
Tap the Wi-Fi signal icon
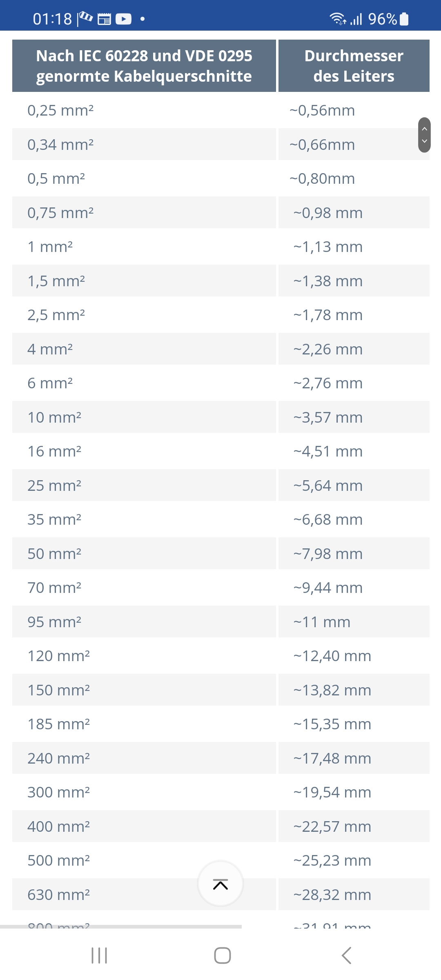coord(338,19)
